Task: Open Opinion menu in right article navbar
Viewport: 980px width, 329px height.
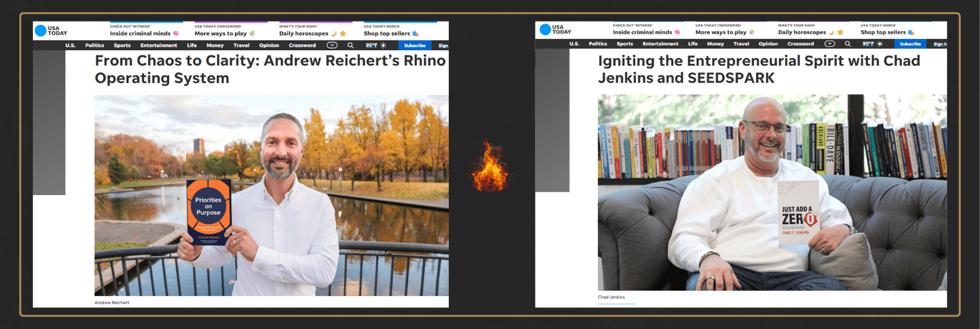Action: (768, 44)
